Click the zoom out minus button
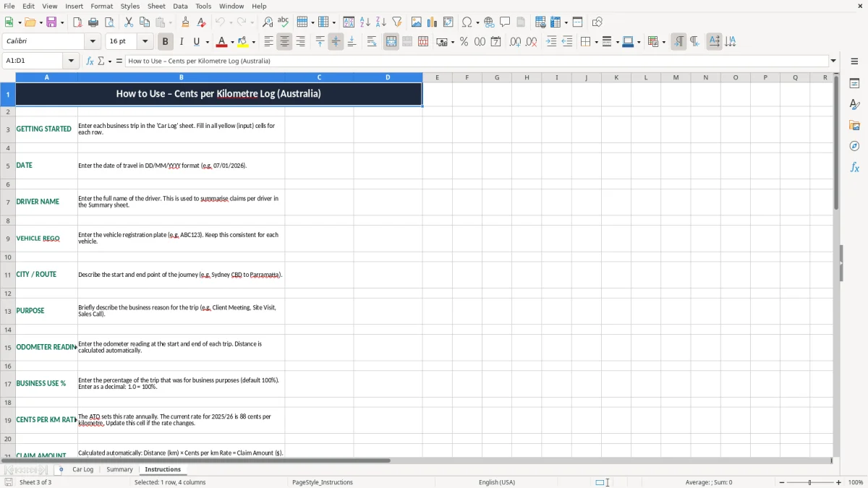Image resolution: width=868 pixels, height=488 pixels. click(x=782, y=482)
